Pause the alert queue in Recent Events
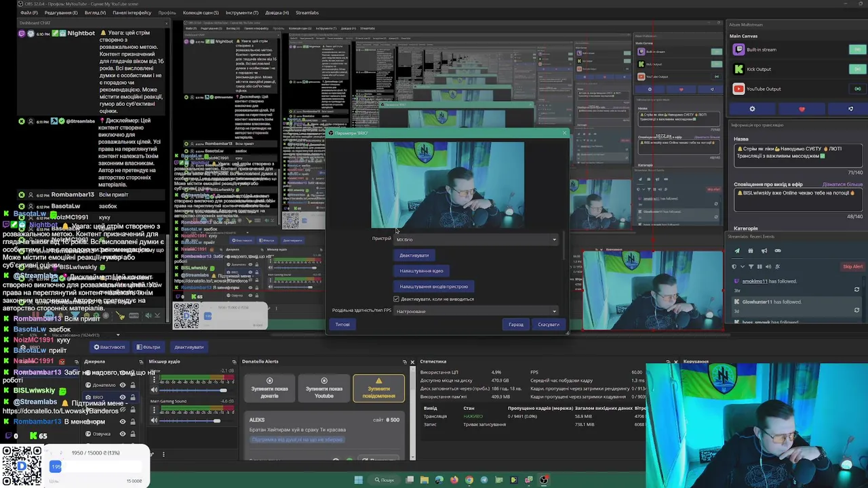 click(x=759, y=266)
